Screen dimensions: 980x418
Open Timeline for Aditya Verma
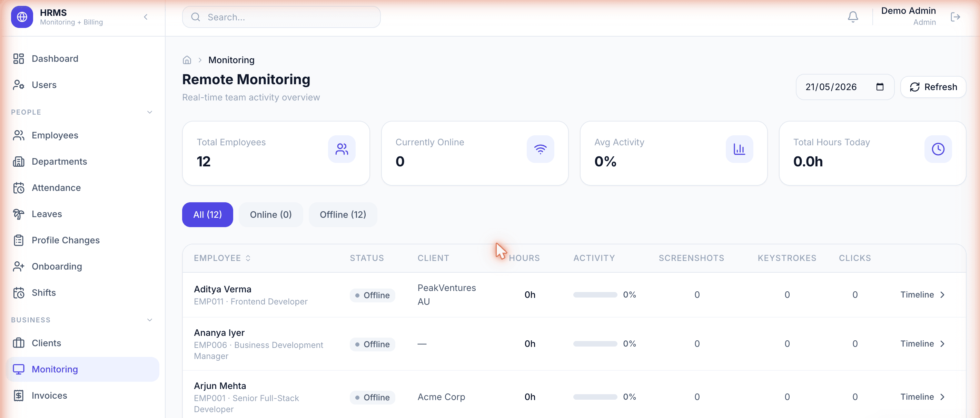922,295
